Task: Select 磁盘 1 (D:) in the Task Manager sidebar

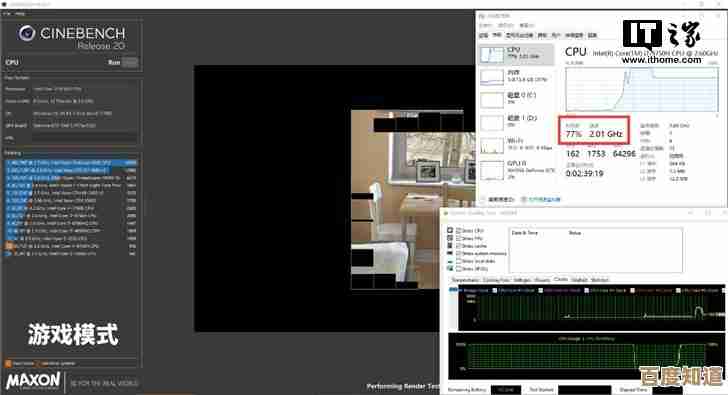Action: coord(517,122)
